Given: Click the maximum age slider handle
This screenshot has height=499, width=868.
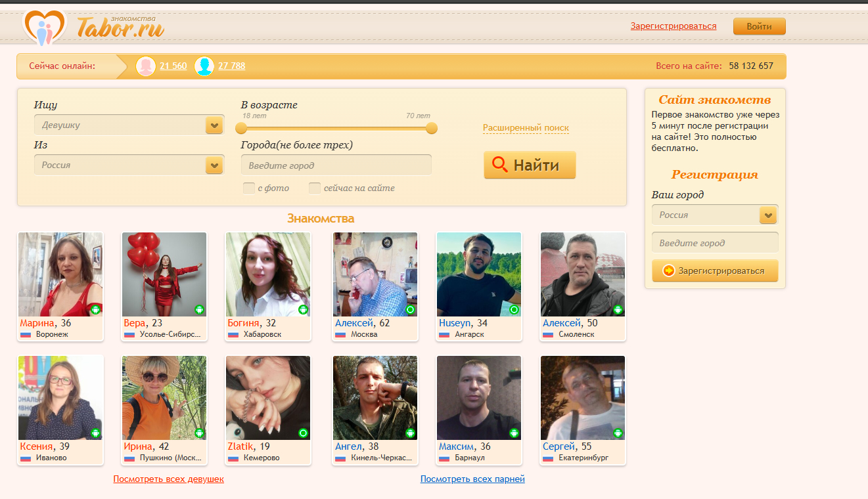Looking at the screenshot, I should [432, 128].
